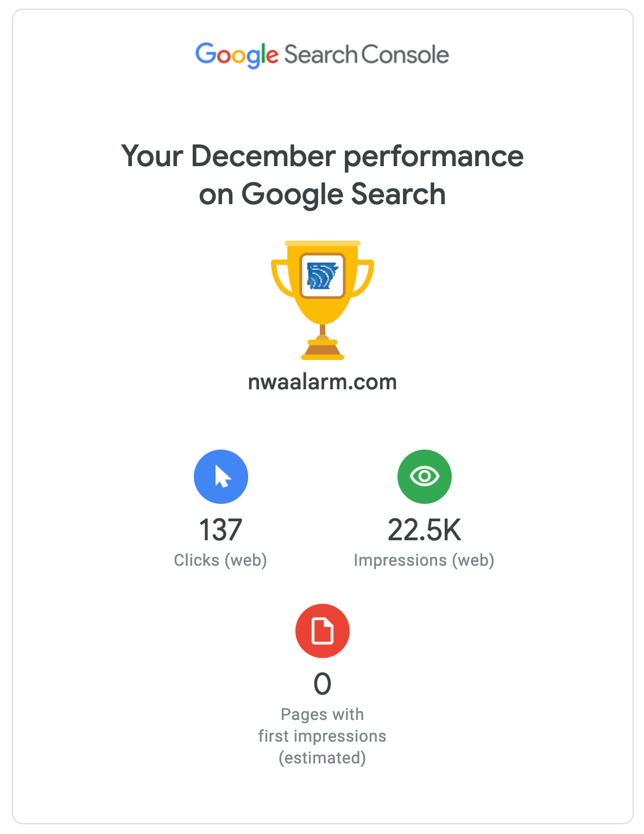Click the 0 pages count
This screenshot has width=644, height=834.
[322, 684]
